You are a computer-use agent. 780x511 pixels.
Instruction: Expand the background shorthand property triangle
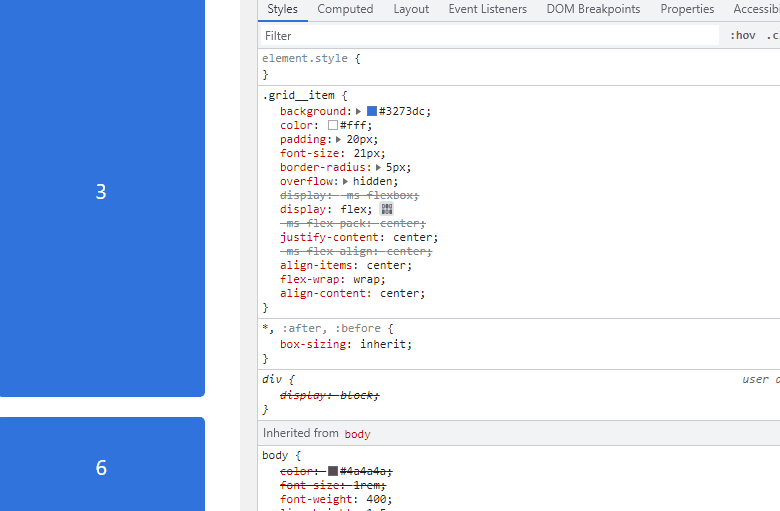click(x=358, y=111)
